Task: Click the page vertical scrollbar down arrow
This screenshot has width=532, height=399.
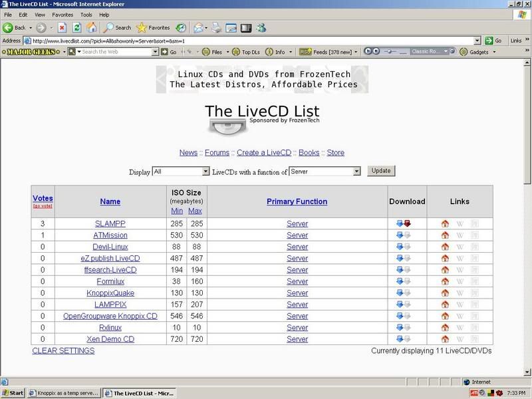Action: pyautogui.click(x=527, y=372)
